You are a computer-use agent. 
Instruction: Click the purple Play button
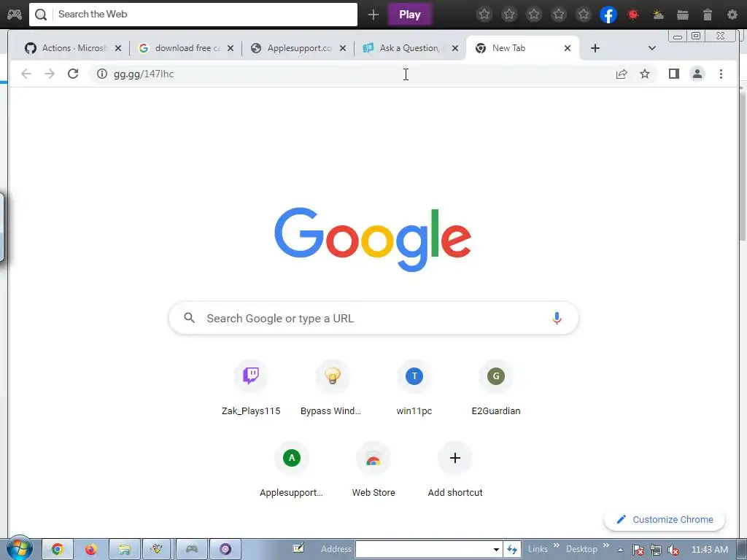(410, 15)
